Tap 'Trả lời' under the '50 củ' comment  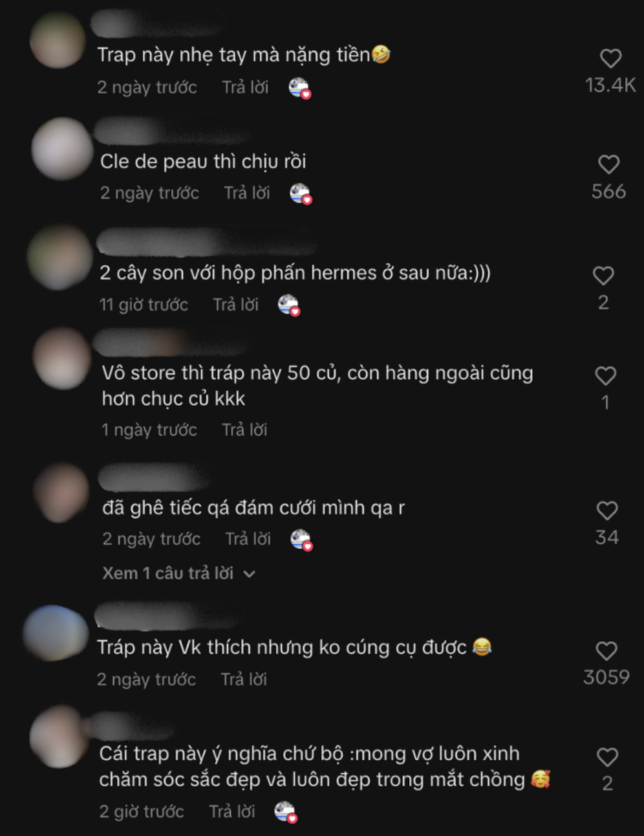(x=244, y=430)
